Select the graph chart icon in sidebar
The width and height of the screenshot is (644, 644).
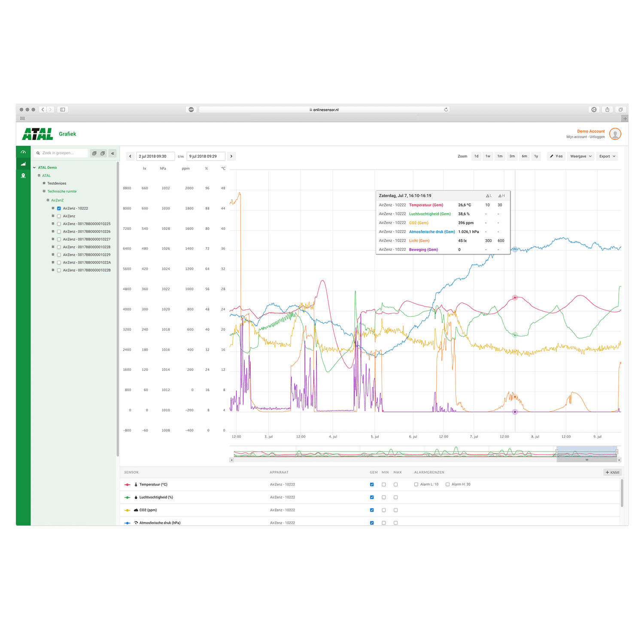point(23,164)
